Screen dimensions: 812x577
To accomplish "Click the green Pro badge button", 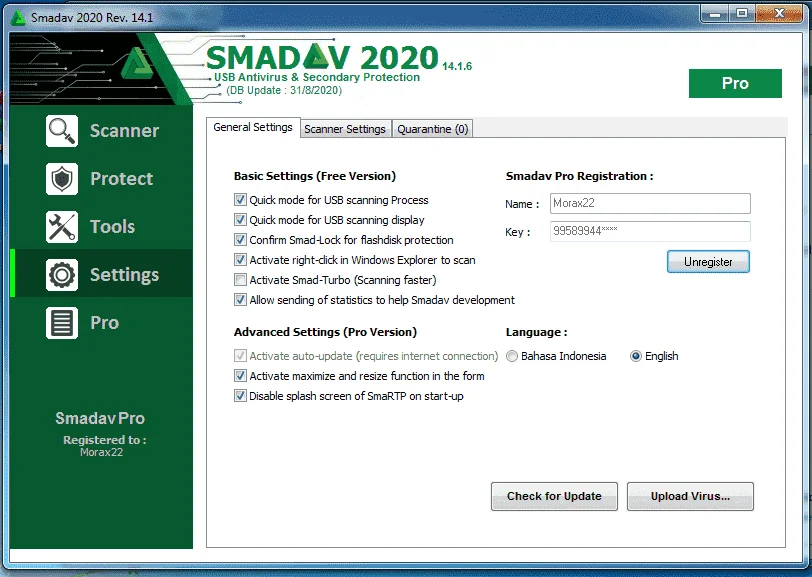I will 735,83.
